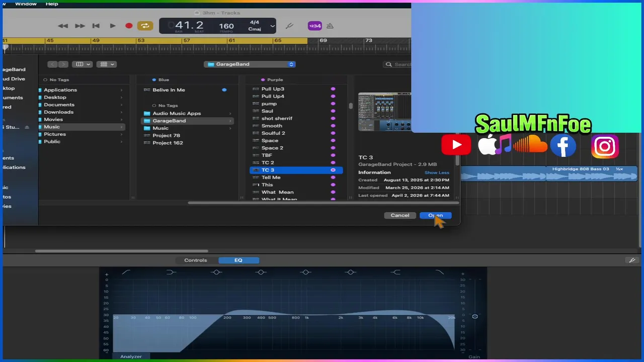Screen dimensions: 644x362
Task: Click the editor wrench icon beside the EQ tab
Action: pos(632,260)
